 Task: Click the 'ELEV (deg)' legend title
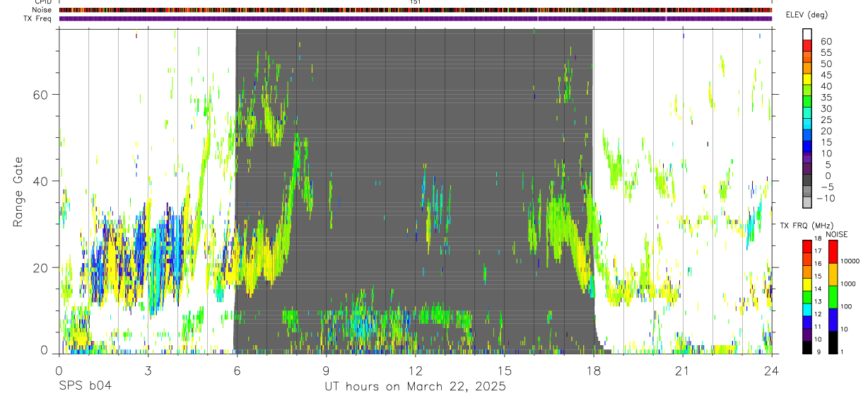(807, 15)
